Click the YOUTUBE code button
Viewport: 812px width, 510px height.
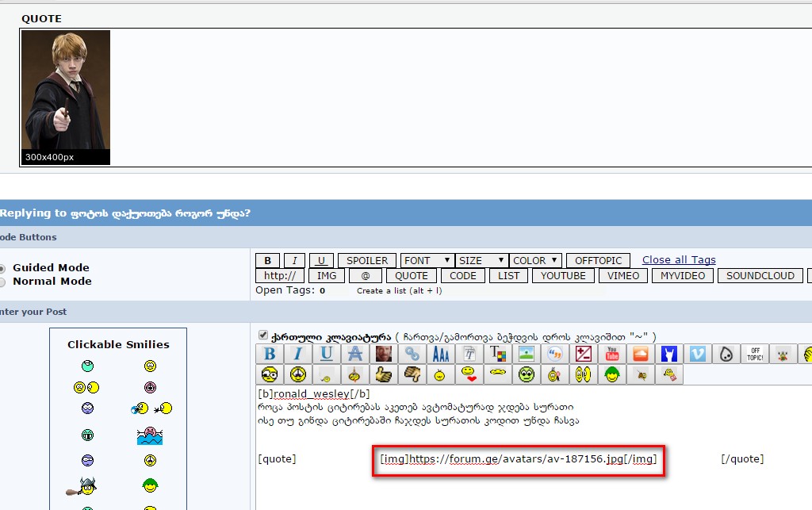tap(564, 275)
